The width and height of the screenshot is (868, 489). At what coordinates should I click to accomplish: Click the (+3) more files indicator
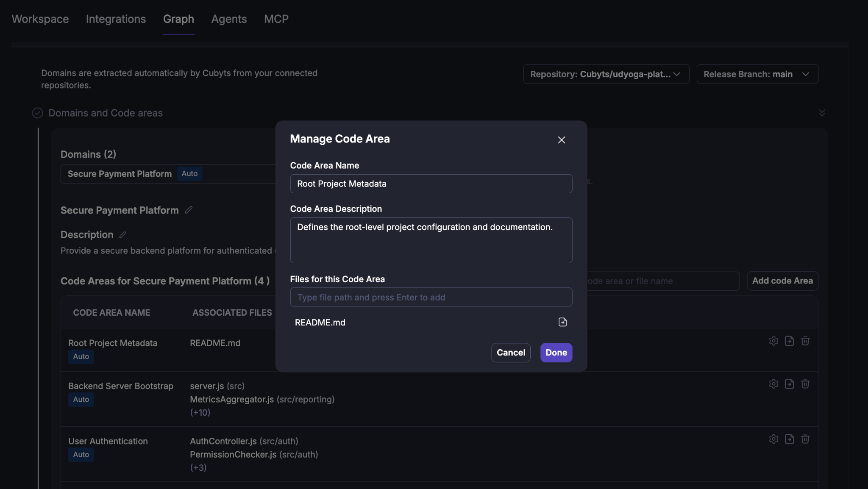[198, 467]
